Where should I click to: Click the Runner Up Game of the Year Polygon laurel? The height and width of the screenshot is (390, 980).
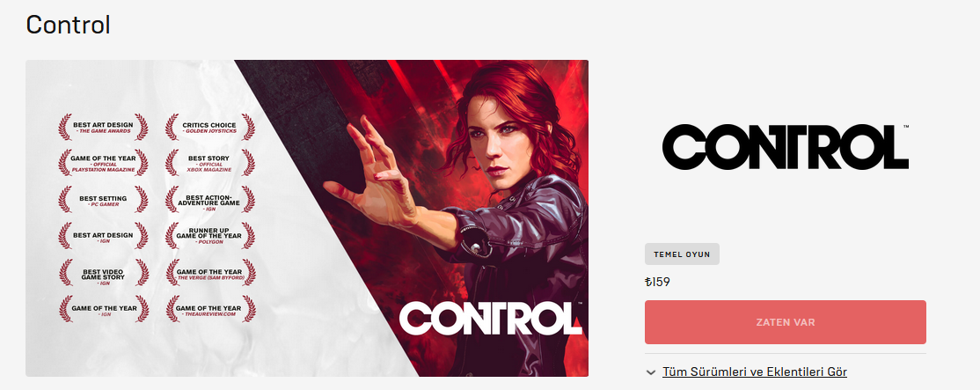[209, 236]
